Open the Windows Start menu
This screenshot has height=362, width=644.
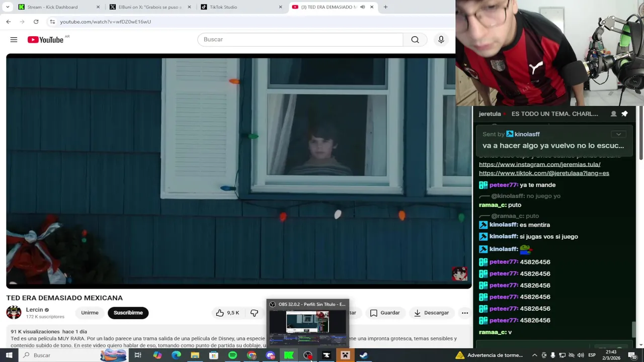pos(9,355)
